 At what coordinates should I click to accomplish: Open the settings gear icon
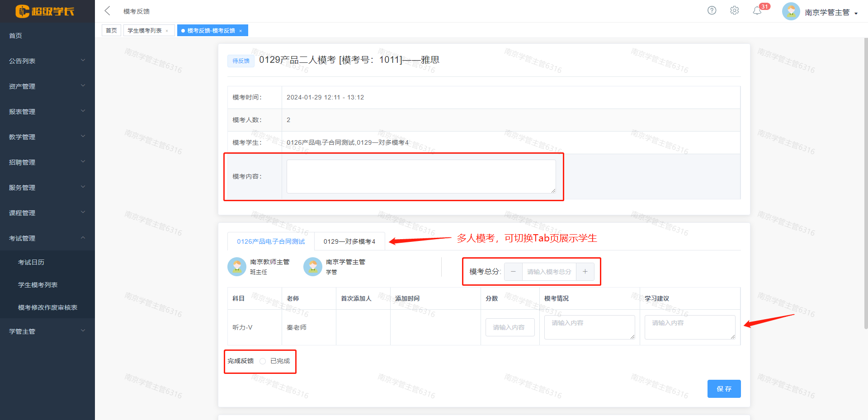tap(734, 10)
